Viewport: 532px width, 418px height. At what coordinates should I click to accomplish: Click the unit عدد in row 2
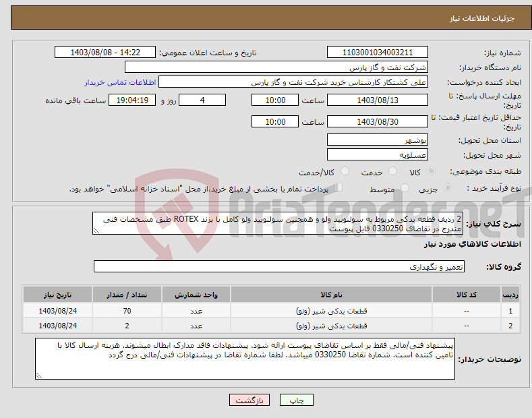pyautogui.click(x=196, y=326)
